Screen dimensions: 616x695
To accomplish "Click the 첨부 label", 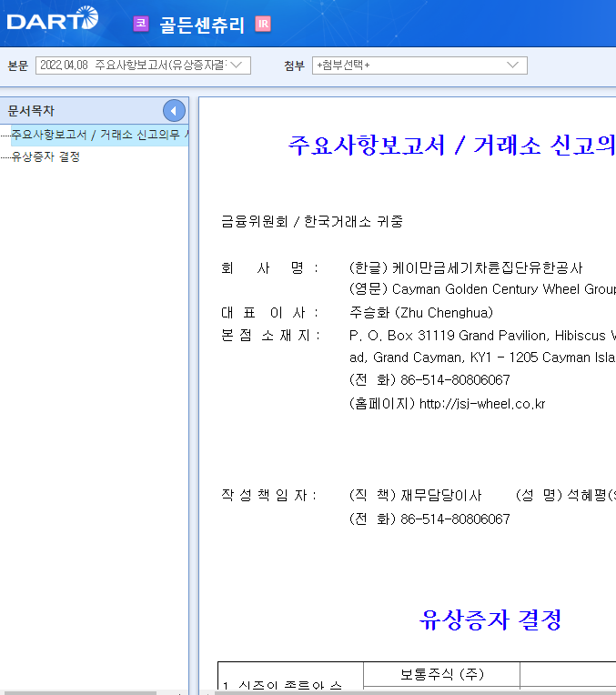I will 294,65.
